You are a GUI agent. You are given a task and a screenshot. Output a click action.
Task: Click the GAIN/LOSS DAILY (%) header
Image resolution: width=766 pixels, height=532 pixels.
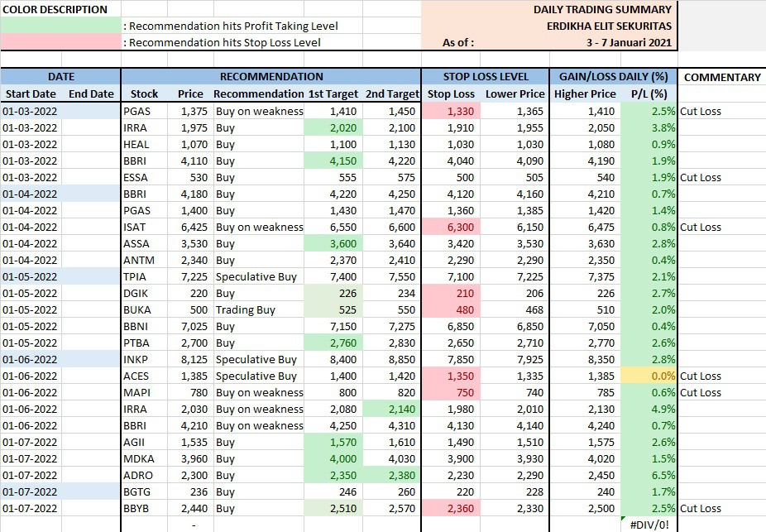(x=614, y=77)
